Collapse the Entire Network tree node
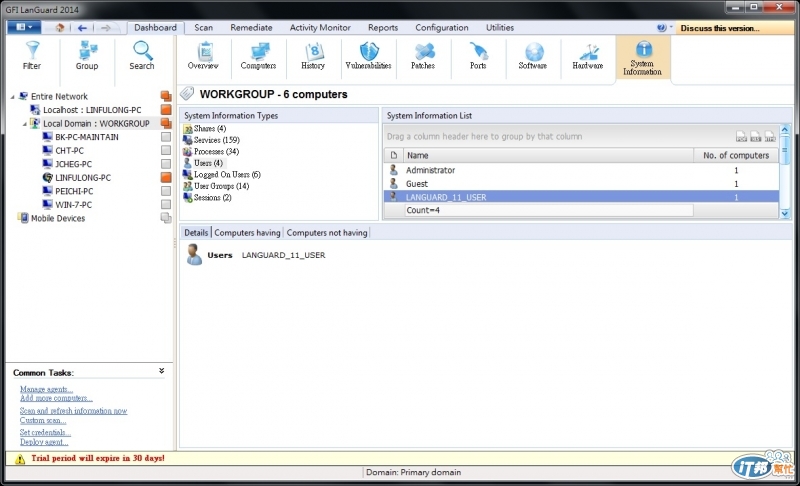 12,96
